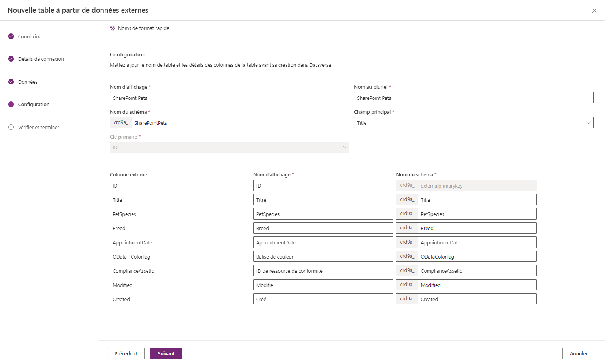Screen dimensions: 605x364
Task: Edit the Titre display name field
Action: [323, 200]
